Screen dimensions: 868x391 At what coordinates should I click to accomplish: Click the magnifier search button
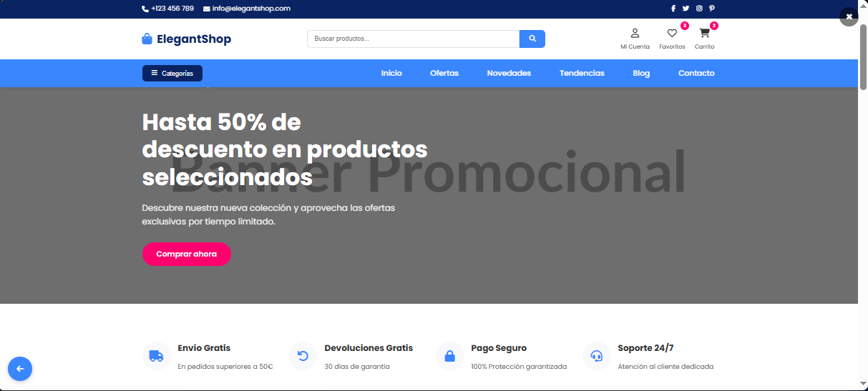532,39
